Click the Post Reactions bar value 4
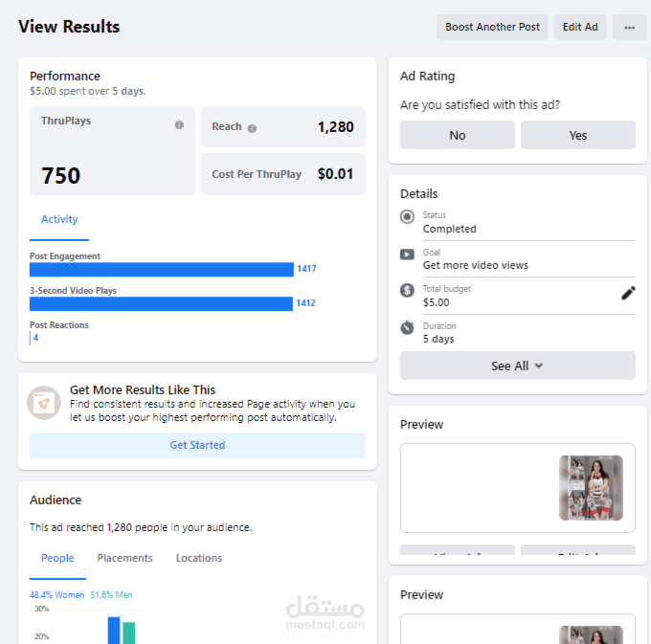Image resolution: width=651 pixels, height=644 pixels. (35, 338)
